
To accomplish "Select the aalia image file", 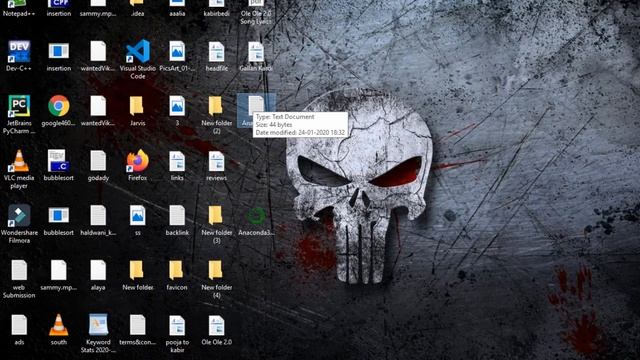I will (177, 8).
